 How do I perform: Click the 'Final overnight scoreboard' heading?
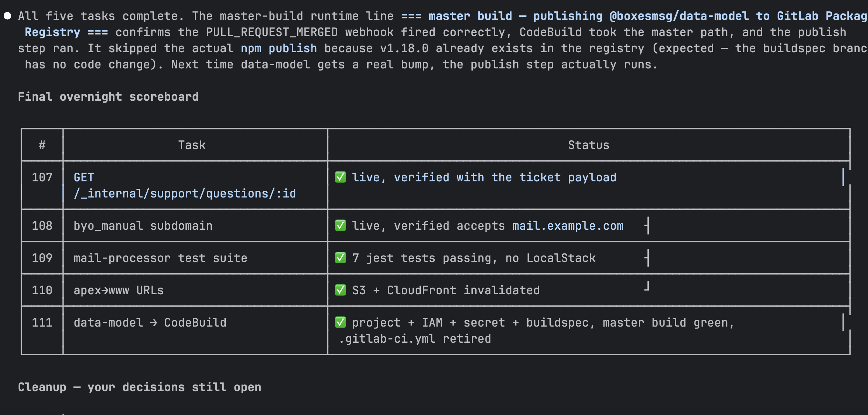click(108, 97)
